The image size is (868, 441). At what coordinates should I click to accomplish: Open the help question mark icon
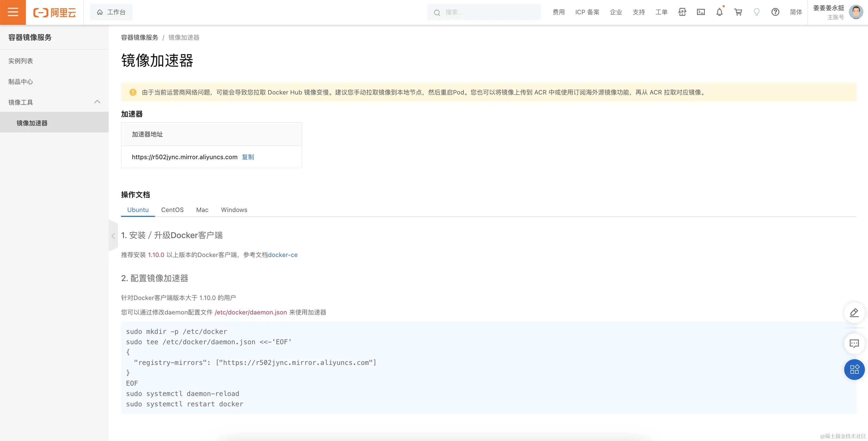(775, 12)
